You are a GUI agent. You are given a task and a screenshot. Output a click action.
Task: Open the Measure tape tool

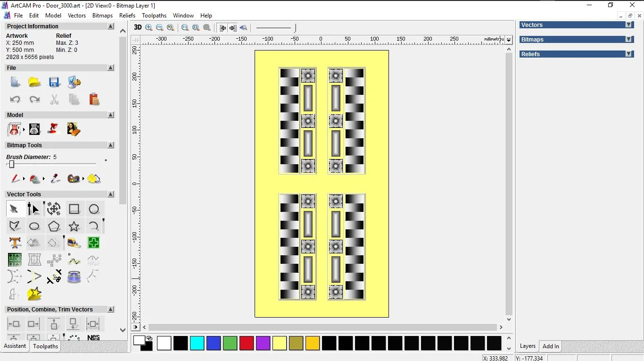coord(74,243)
